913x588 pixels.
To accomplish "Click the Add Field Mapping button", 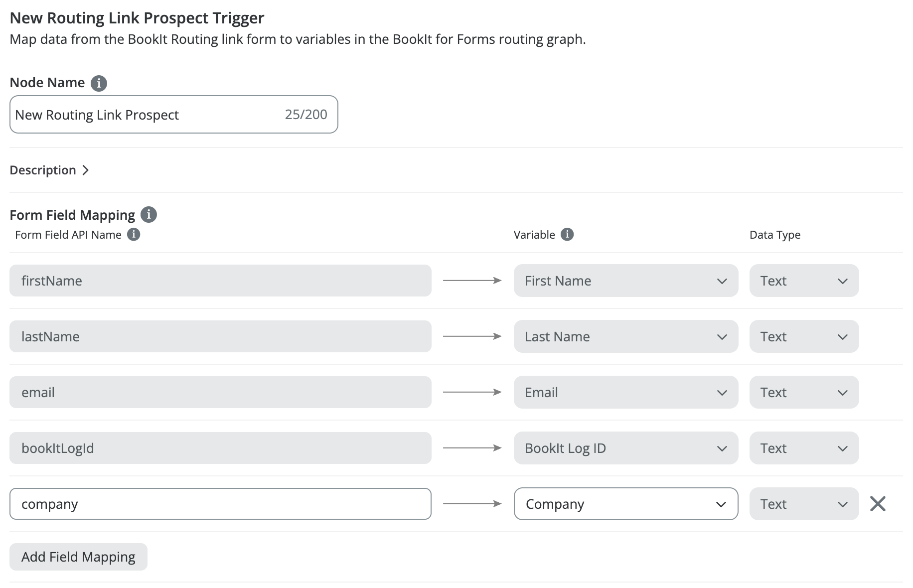I will click(x=78, y=557).
